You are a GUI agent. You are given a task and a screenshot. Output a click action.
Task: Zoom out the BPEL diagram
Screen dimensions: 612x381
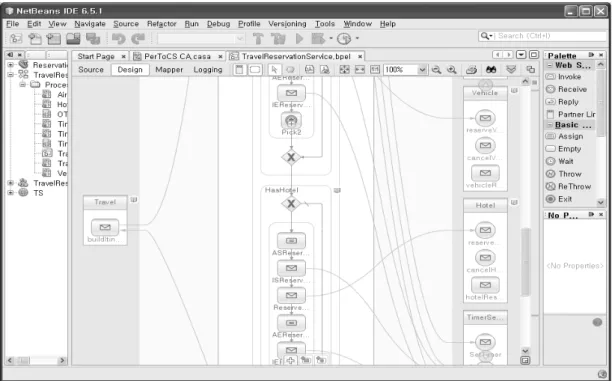click(436, 69)
